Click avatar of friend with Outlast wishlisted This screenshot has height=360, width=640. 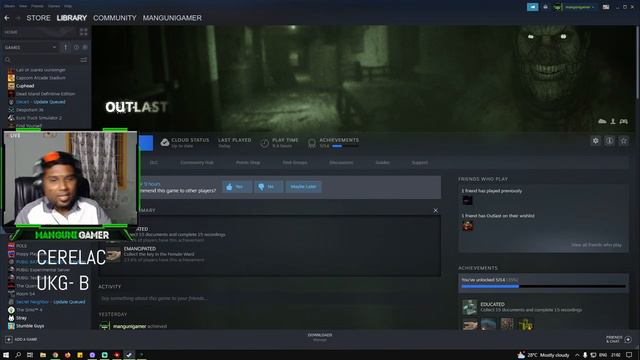(x=467, y=226)
